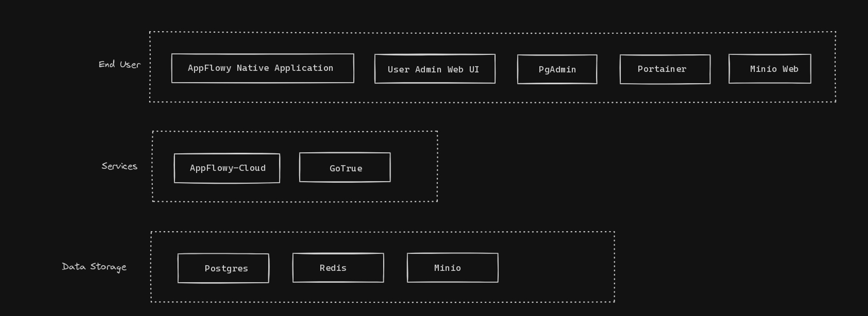
Task: Select the Portainer box
Action: point(664,69)
